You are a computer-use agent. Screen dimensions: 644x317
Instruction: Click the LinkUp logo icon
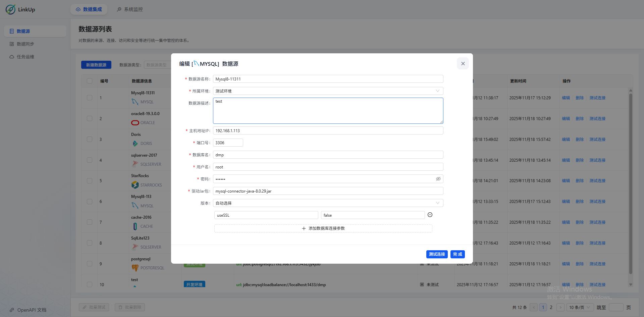tap(10, 9)
